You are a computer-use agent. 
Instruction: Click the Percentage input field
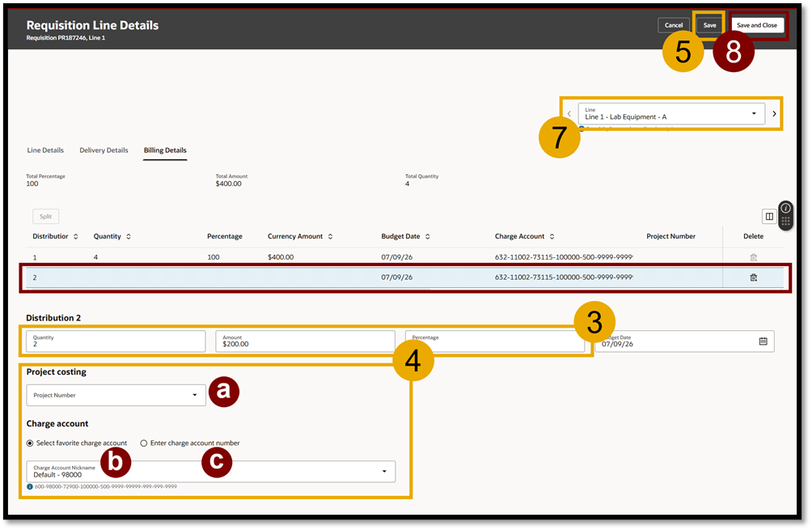494,341
